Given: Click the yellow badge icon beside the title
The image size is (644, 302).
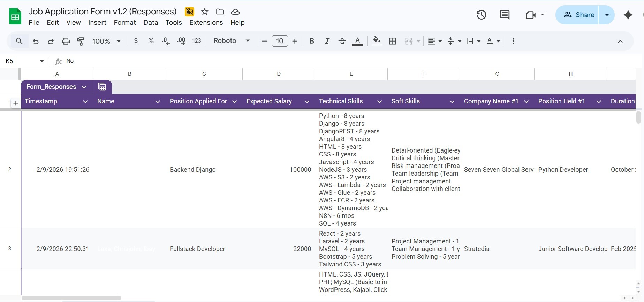Looking at the screenshot, I should (189, 12).
